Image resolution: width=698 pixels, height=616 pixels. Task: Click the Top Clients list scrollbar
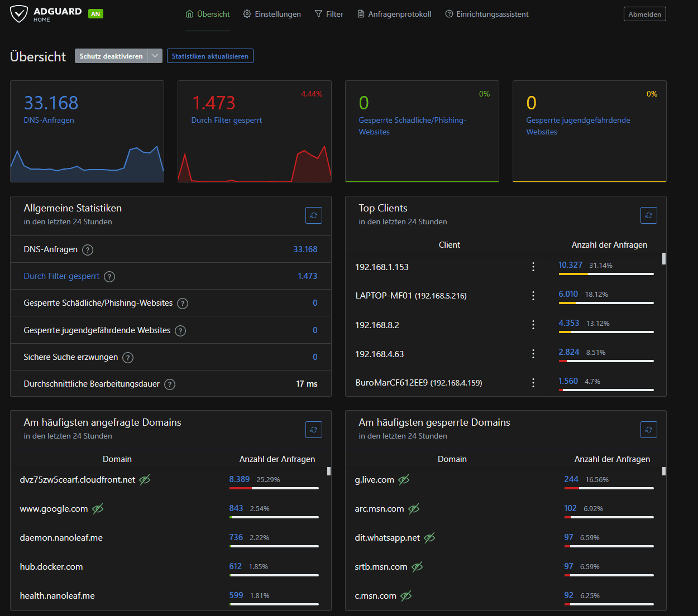pyautogui.click(x=663, y=259)
